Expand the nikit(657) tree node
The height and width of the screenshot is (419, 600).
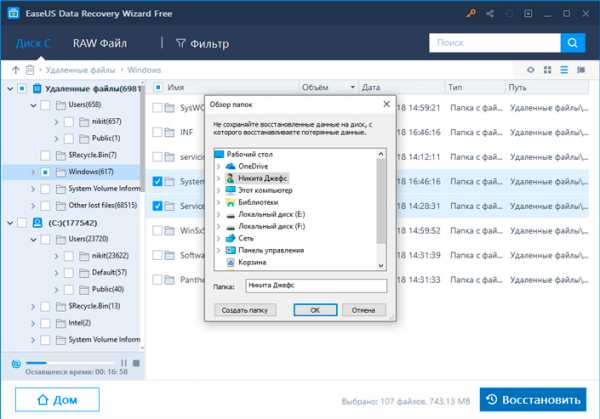(56, 122)
